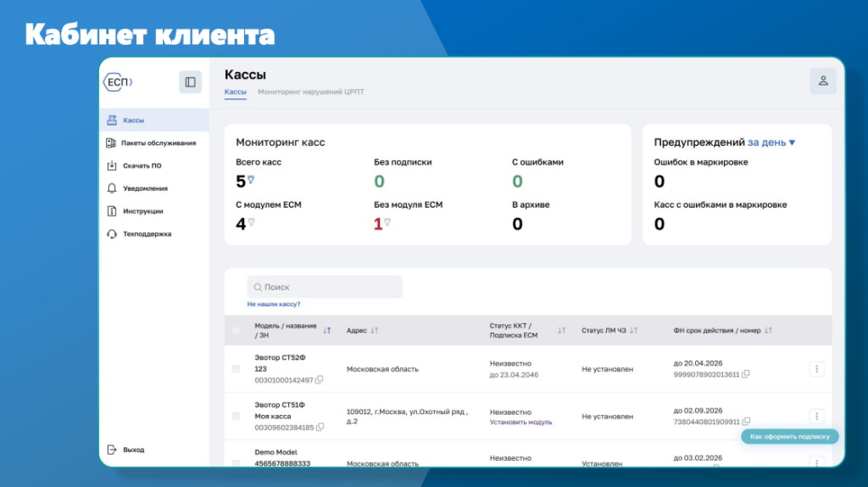
Task: Click the ЕСП logo
Action: tap(118, 82)
